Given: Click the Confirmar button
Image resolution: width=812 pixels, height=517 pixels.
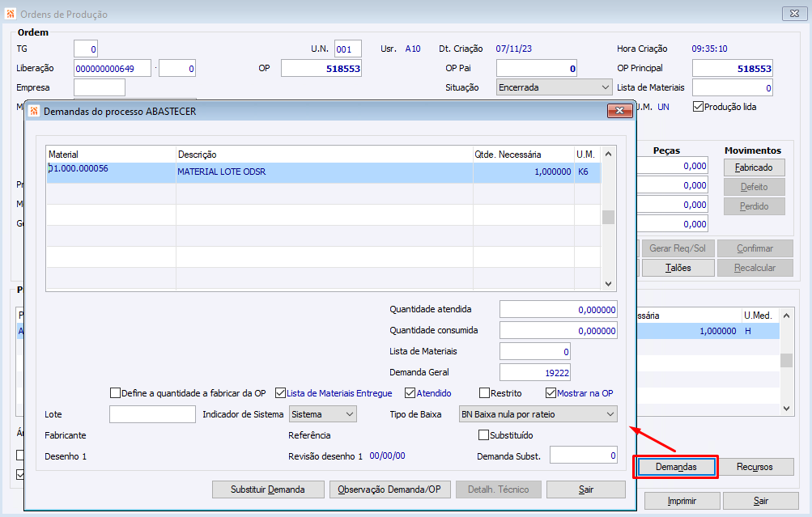Looking at the screenshot, I should [x=755, y=248].
